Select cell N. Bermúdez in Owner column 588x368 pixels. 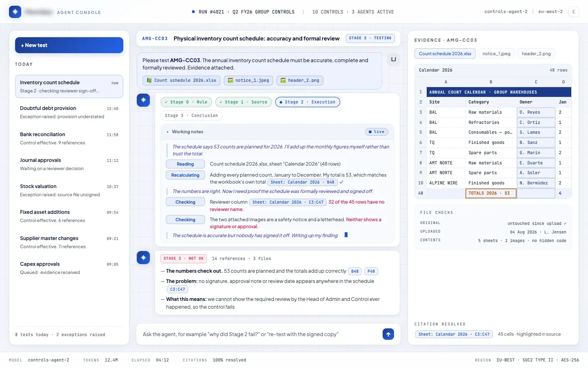point(536,183)
